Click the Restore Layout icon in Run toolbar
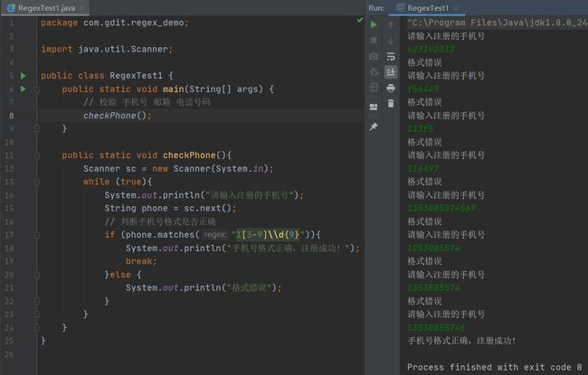 coord(374,108)
